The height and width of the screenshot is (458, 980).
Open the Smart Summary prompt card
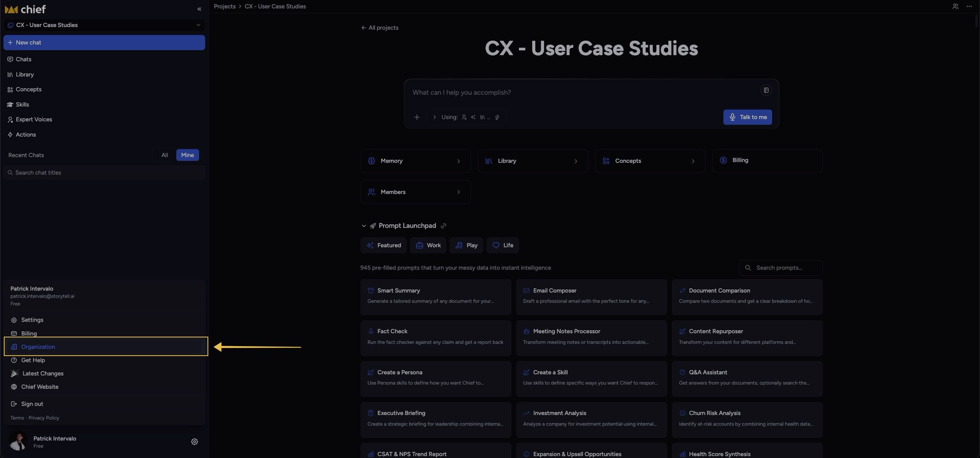pyautogui.click(x=436, y=297)
